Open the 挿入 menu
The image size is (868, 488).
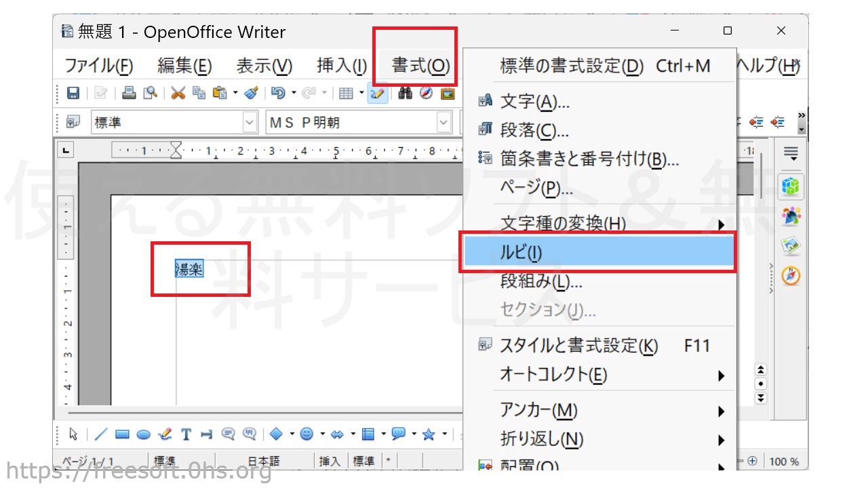[342, 66]
